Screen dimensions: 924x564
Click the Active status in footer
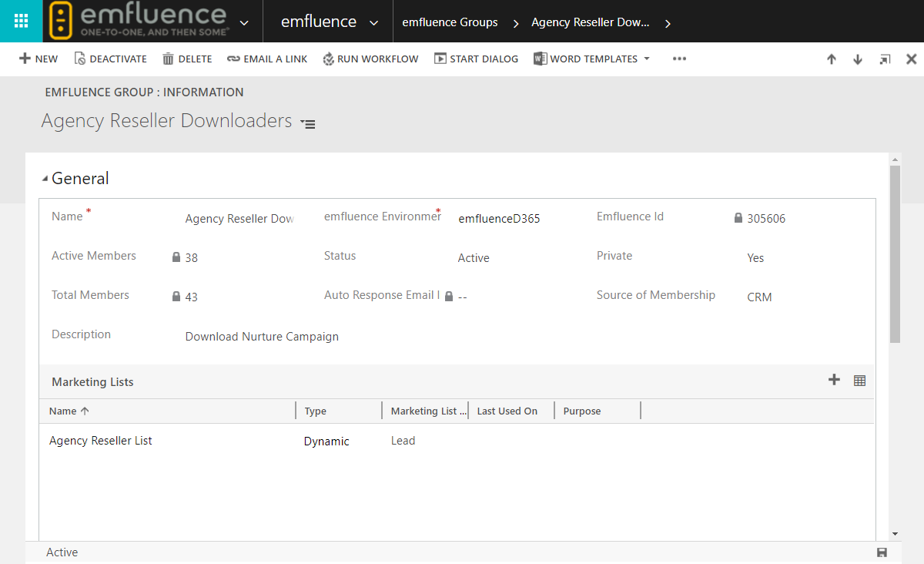[x=62, y=552]
